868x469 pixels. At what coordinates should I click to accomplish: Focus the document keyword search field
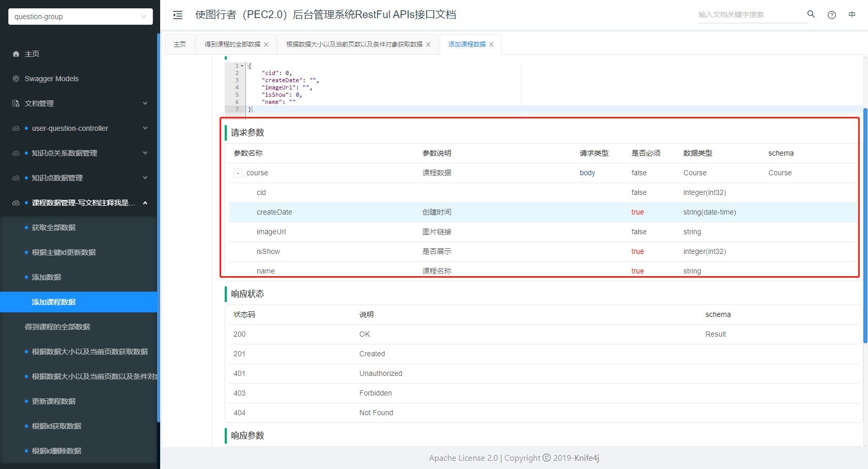coord(751,14)
